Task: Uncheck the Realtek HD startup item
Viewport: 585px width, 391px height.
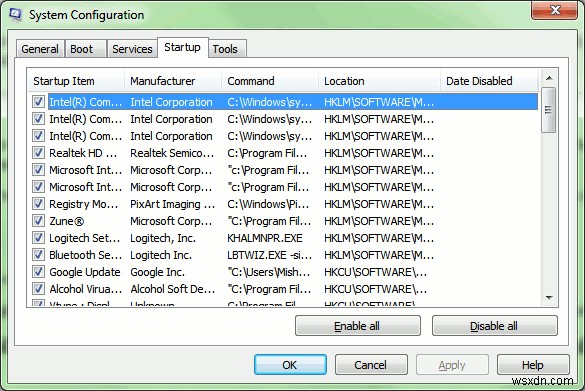Action: pyautogui.click(x=38, y=153)
